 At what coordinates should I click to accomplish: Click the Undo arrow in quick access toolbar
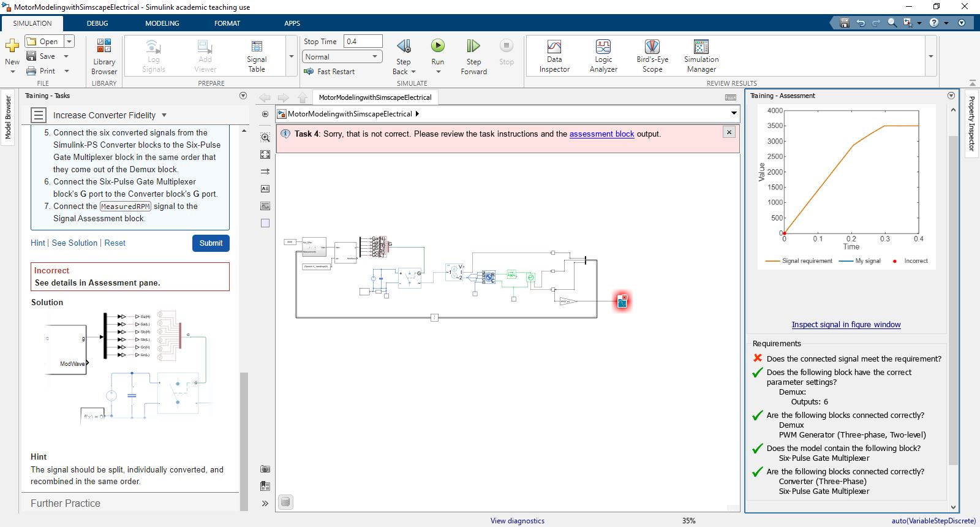coord(861,23)
